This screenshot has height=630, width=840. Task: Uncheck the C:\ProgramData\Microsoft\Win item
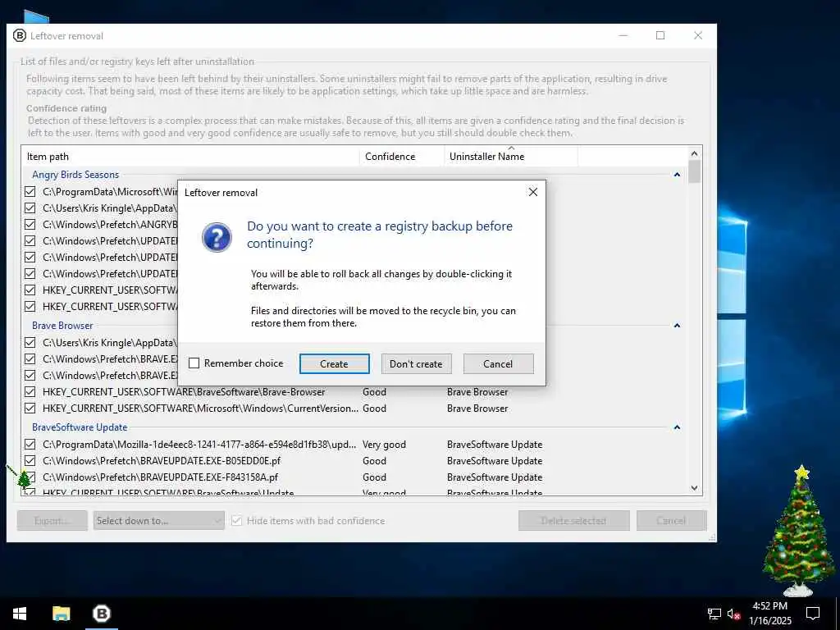click(30, 192)
